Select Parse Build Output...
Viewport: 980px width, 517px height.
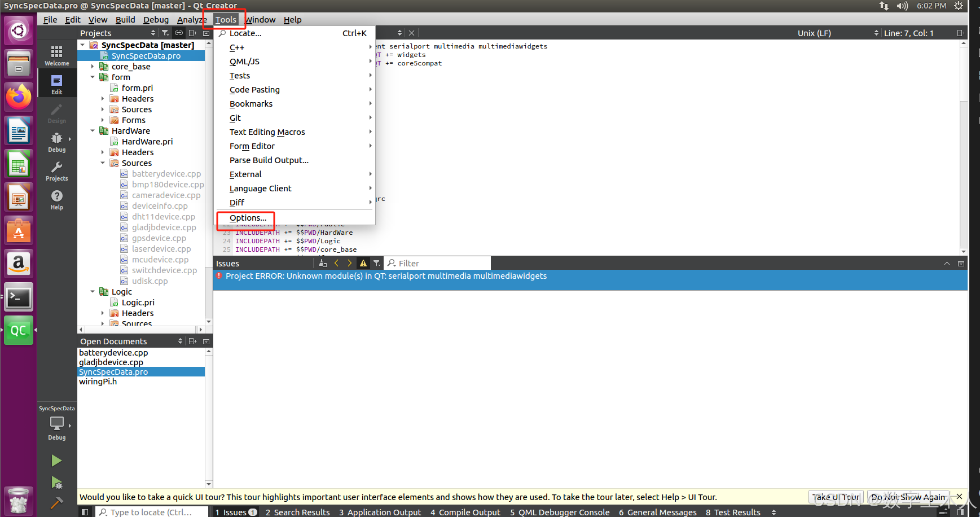[x=295, y=160]
